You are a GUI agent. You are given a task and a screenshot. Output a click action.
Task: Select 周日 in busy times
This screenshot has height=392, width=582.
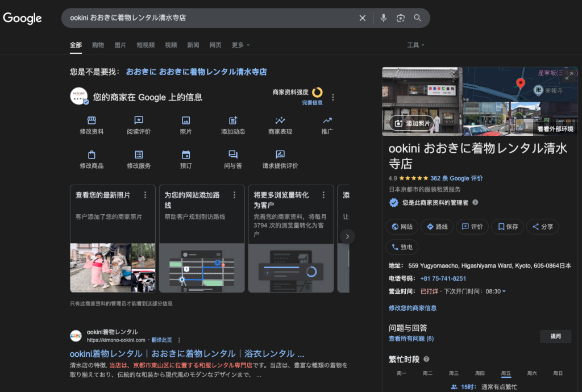click(x=558, y=373)
